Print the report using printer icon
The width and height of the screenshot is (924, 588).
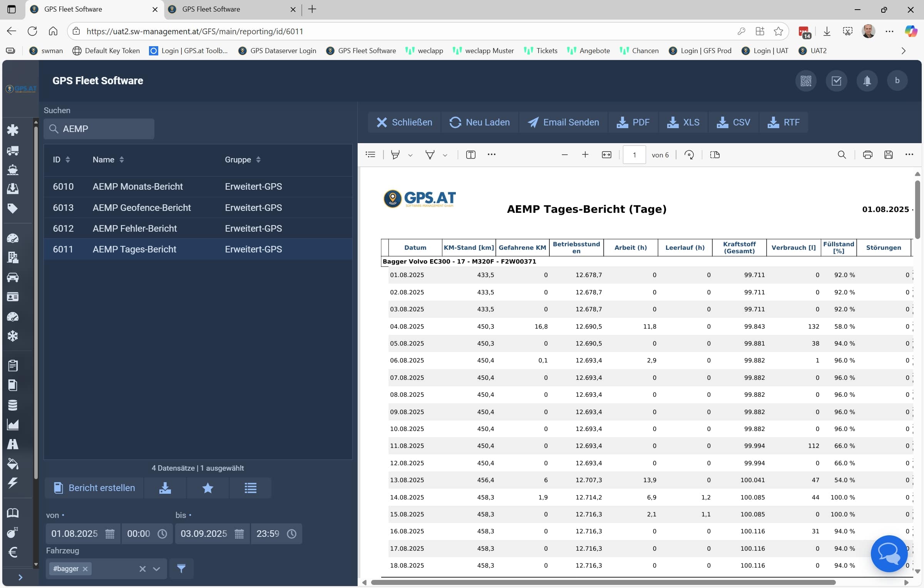coord(867,155)
